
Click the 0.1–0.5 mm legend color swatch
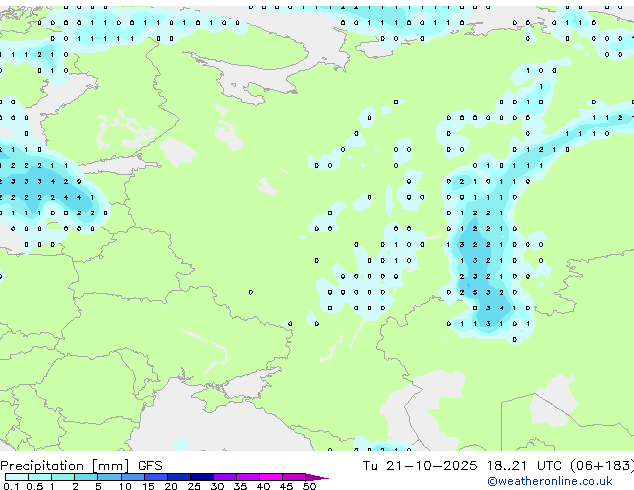pos(17,477)
